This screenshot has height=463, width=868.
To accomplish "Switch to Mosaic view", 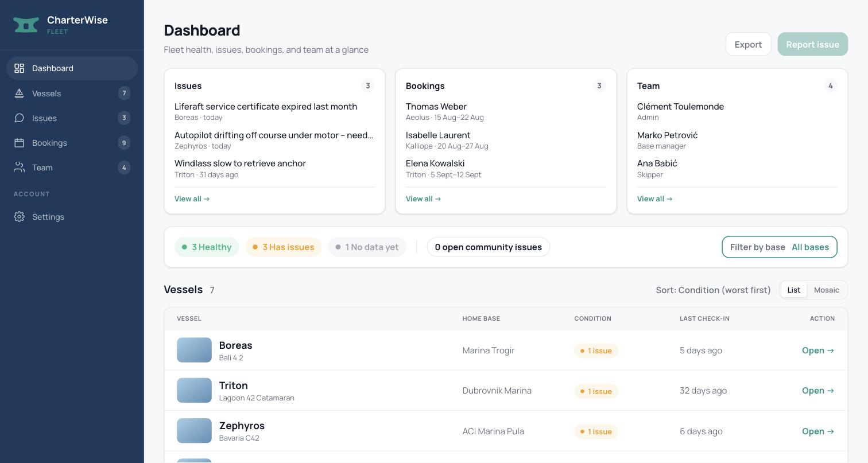I will coord(827,290).
